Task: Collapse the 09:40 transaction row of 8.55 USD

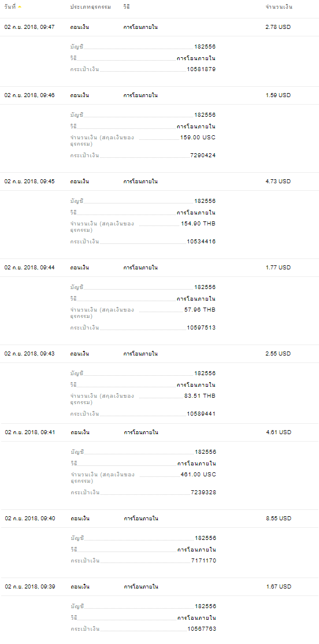Action: (x=159, y=519)
